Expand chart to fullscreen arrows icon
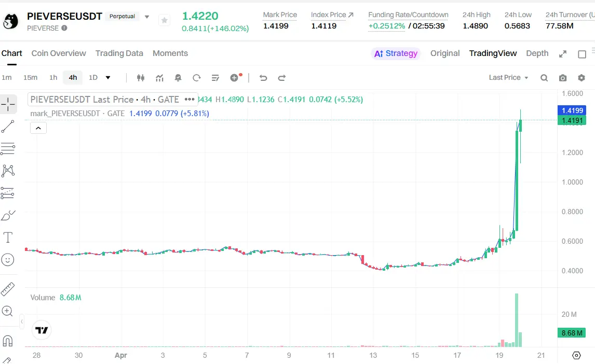The width and height of the screenshot is (595, 364). coord(563,54)
